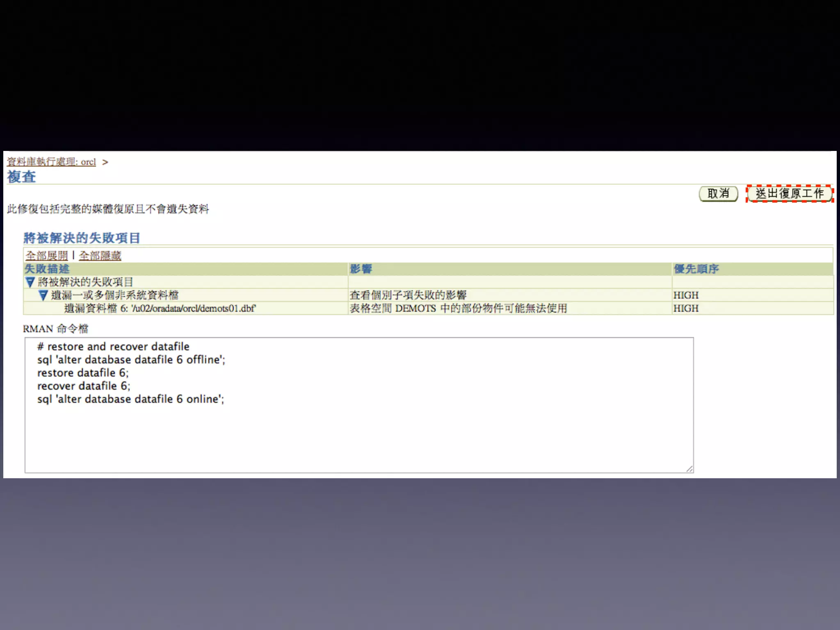
Task: Collapse the 將被解決的失敗項目 tree root triangle
Action: pyautogui.click(x=30, y=282)
